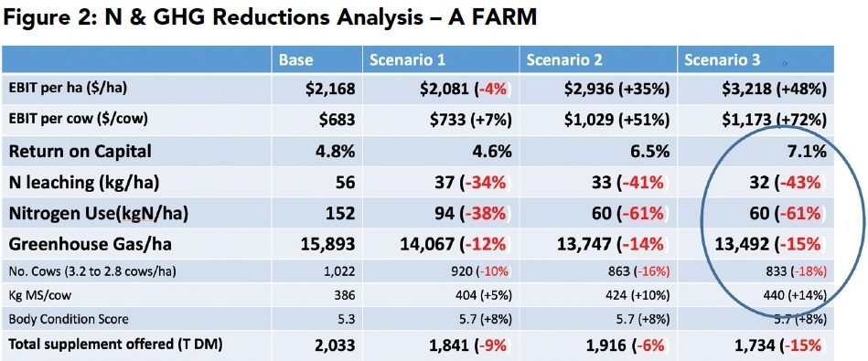Click 'Total supplement offered (T DM)' label
This screenshot has width=868, height=361.
tap(115, 344)
